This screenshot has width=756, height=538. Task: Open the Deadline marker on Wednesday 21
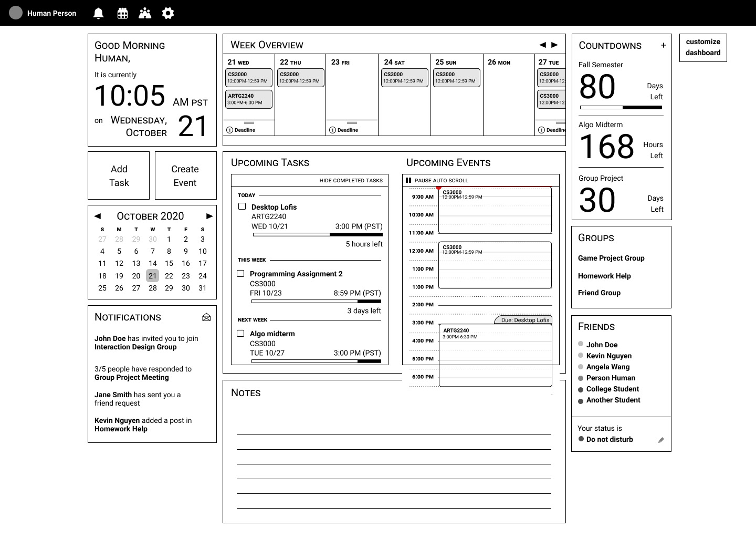click(241, 130)
